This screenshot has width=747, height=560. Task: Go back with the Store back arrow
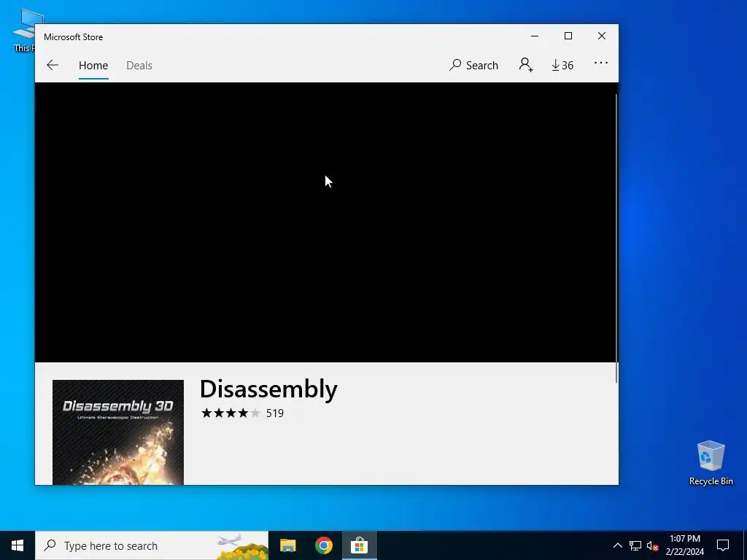53,65
